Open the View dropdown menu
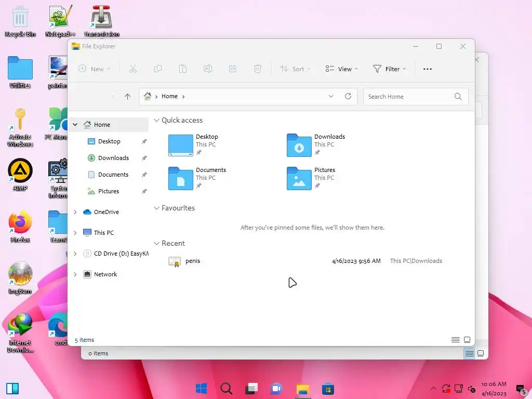This screenshot has width=532, height=399. (342, 69)
